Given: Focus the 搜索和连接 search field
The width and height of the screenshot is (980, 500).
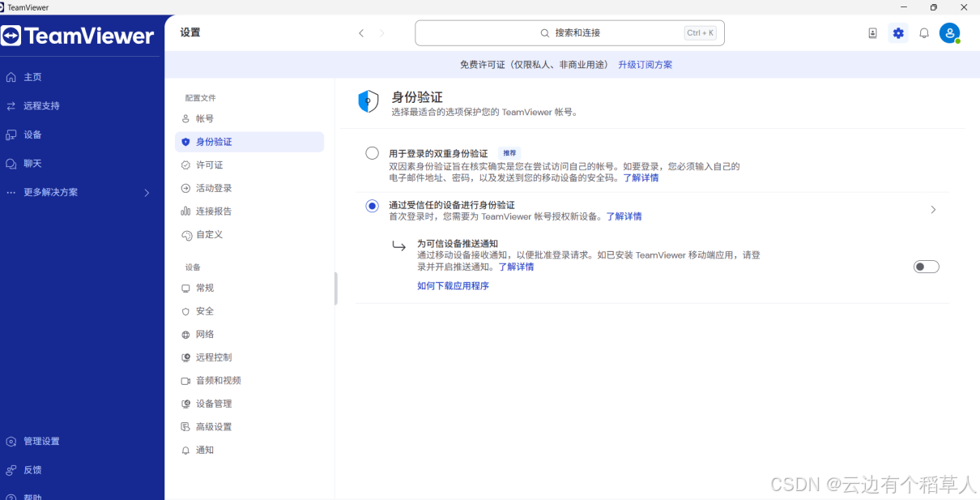Looking at the screenshot, I should point(569,33).
